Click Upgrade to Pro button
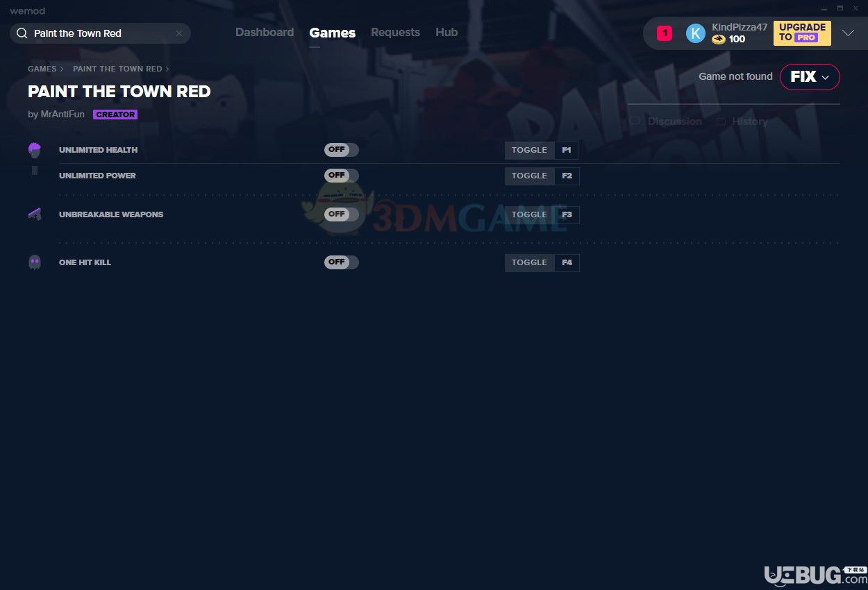Viewport: 868px width, 590px height. [x=802, y=33]
